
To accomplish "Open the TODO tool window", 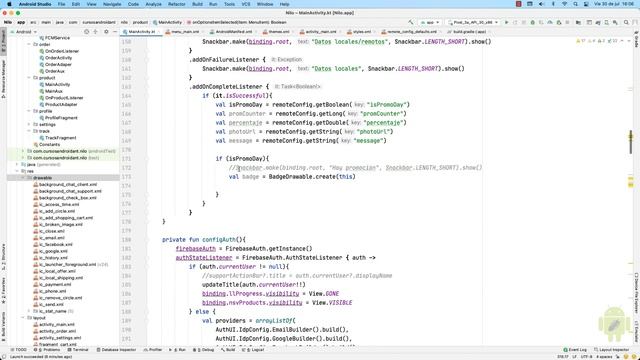I will click(x=18, y=350).
